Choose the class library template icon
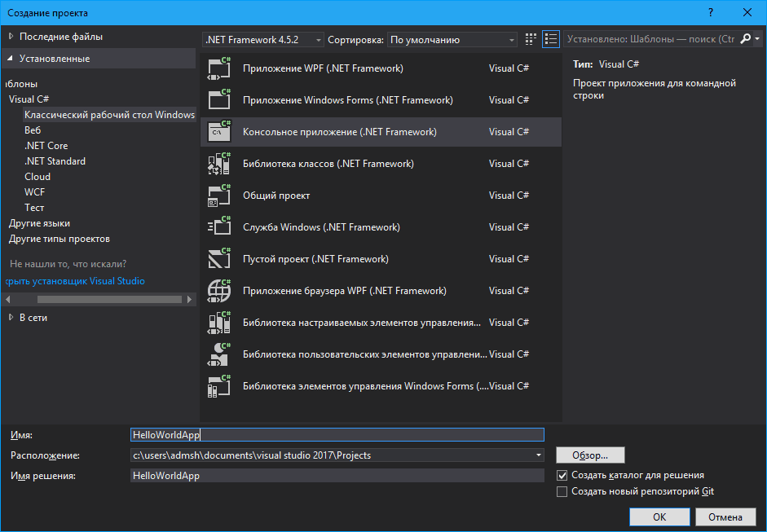Screen dimensions: 767x532 218,164
